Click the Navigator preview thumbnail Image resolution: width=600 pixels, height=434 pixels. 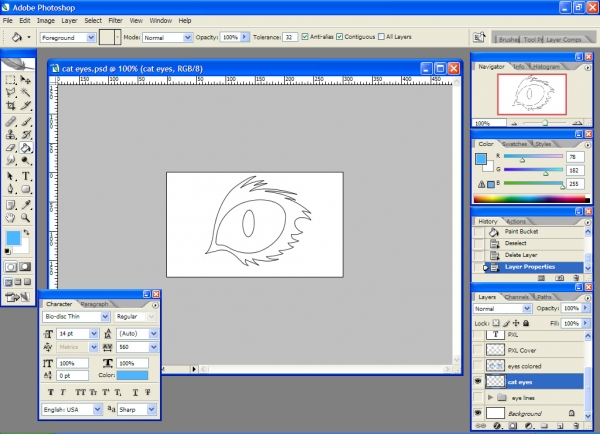tap(532, 95)
